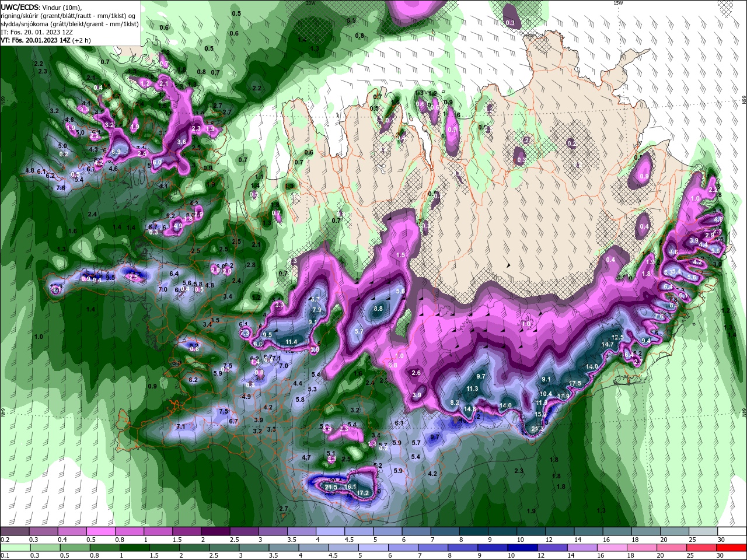747x560 pixels.
Task: Click the lavender top-row swatch above 4
Action: pyautogui.click(x=330, y=531)
